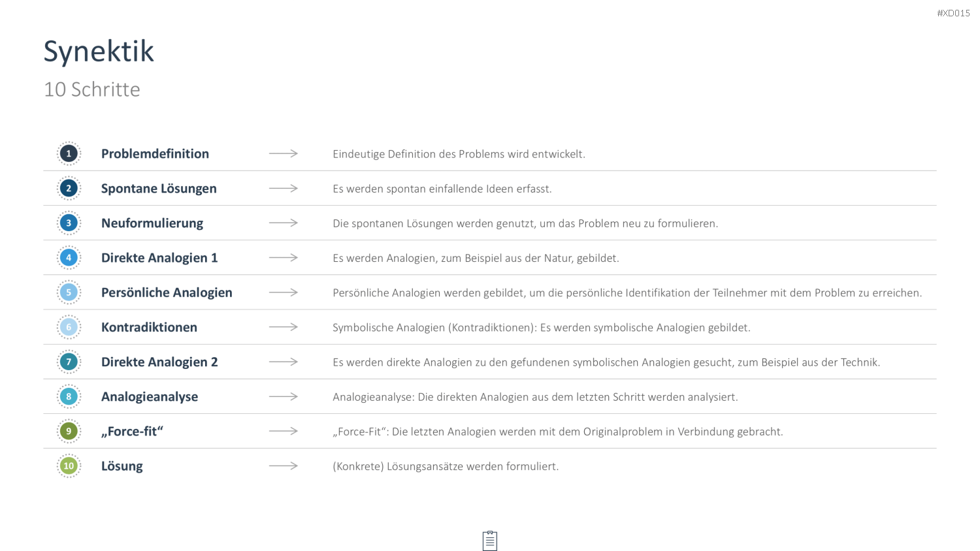Select the Problemdefinition heading
This screenshot has width=980, height=551.
[155, 153]
